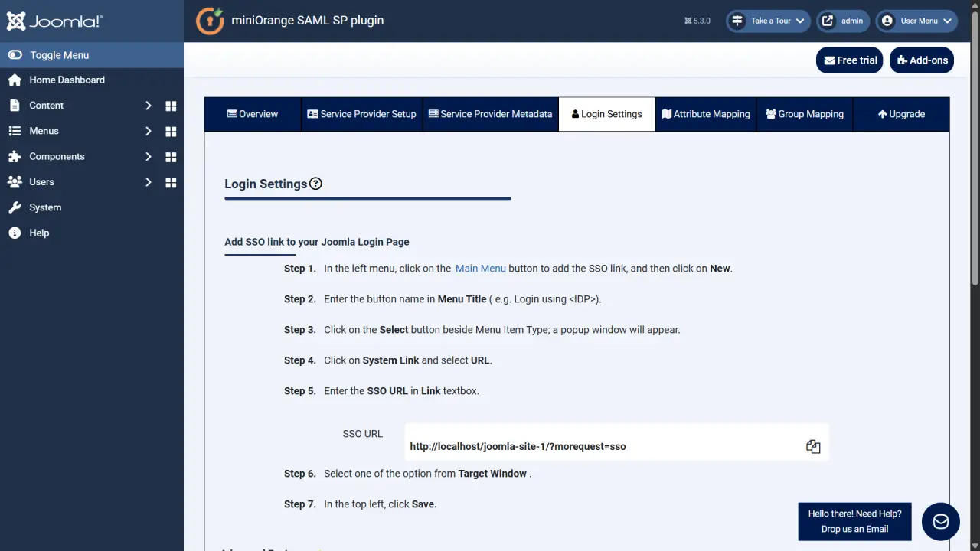Click the Login Settings heading text
980x551 pixels.
(x=266, y=184)
